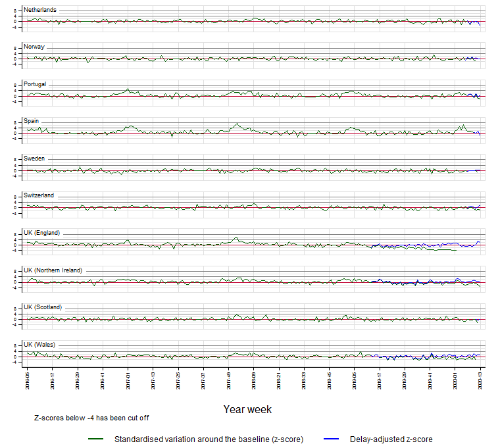Click the UK (Scotland) panel label
The image size is (498, 448).
pos(43,307)
